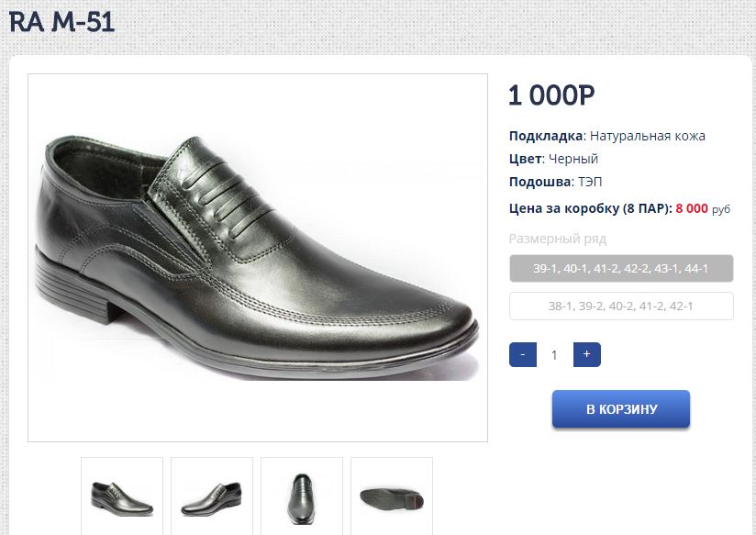Open the shoe sole thumbnail
This screenshot has height=535, width=756.
(392, 496)
